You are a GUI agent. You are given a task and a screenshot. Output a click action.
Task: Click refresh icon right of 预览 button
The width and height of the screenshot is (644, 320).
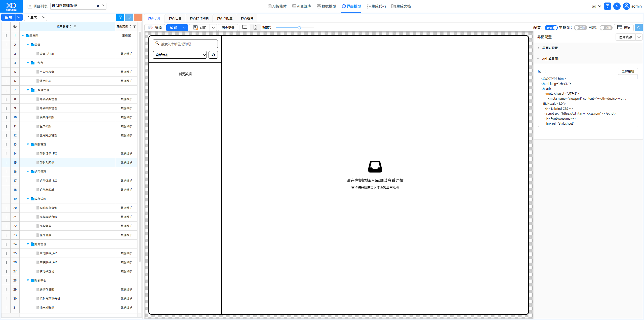pyautogui.click(x=639, y=28)
